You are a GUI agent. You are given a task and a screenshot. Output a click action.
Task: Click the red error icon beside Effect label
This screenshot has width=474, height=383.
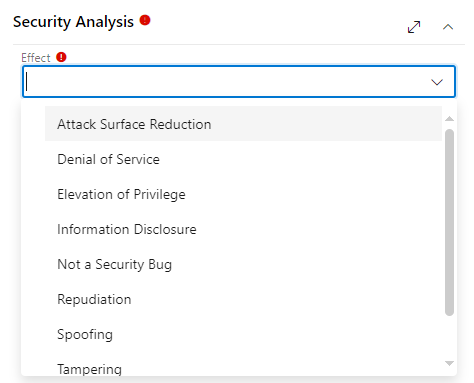click(61, 57)
